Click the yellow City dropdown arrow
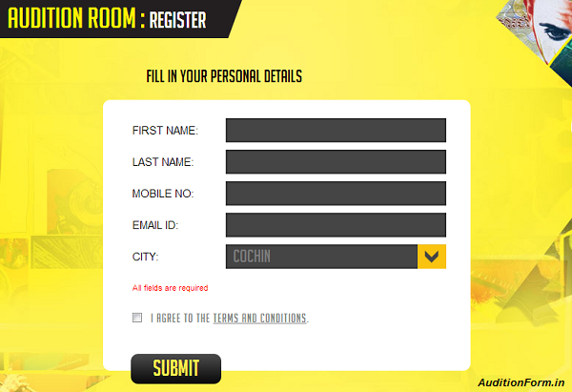The image size is (572, 392). [432, 257]
